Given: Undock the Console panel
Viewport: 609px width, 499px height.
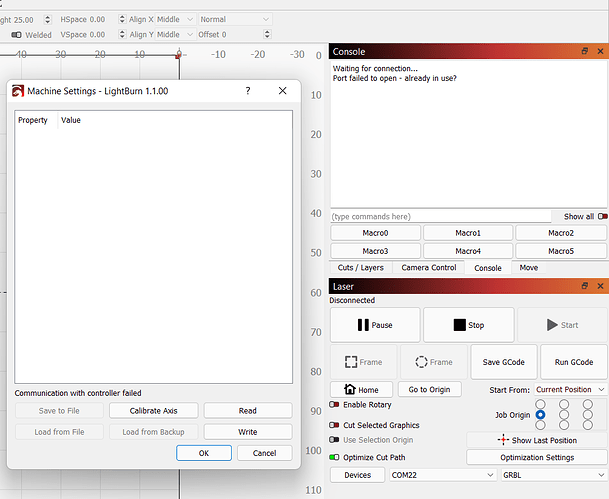Looking at the screenshot, I should 585,51.
